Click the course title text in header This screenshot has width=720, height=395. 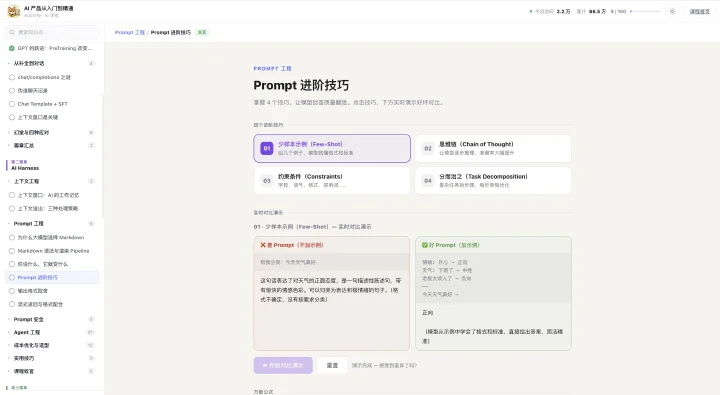tap(49, 8)
